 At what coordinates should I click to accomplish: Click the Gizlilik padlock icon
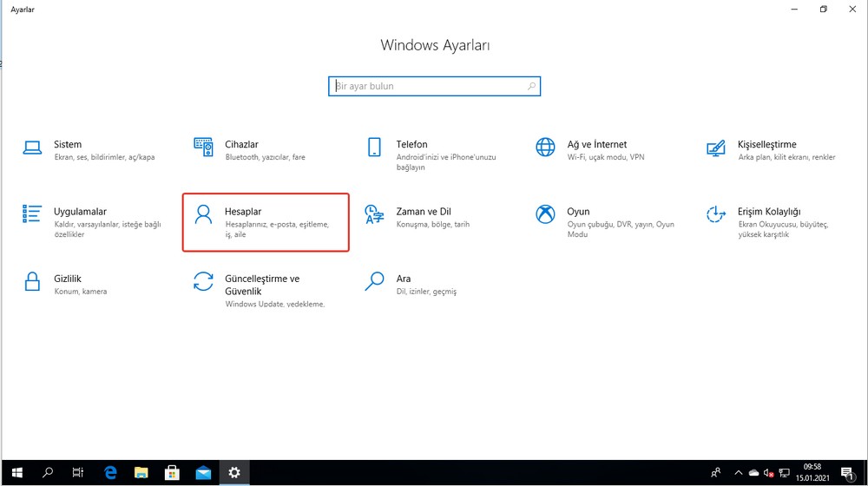[32, 281]
